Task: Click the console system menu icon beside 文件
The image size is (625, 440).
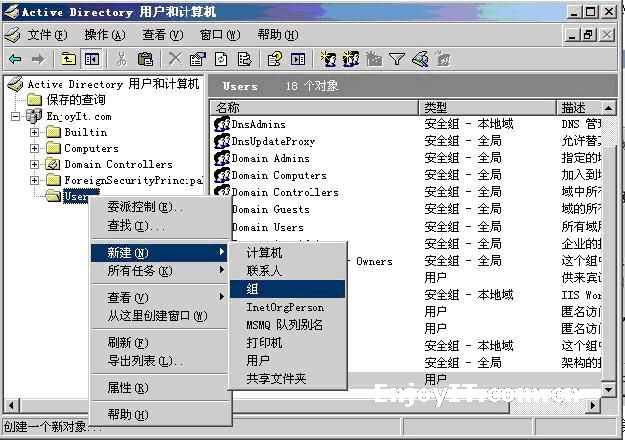Action: tap(12, 35)
